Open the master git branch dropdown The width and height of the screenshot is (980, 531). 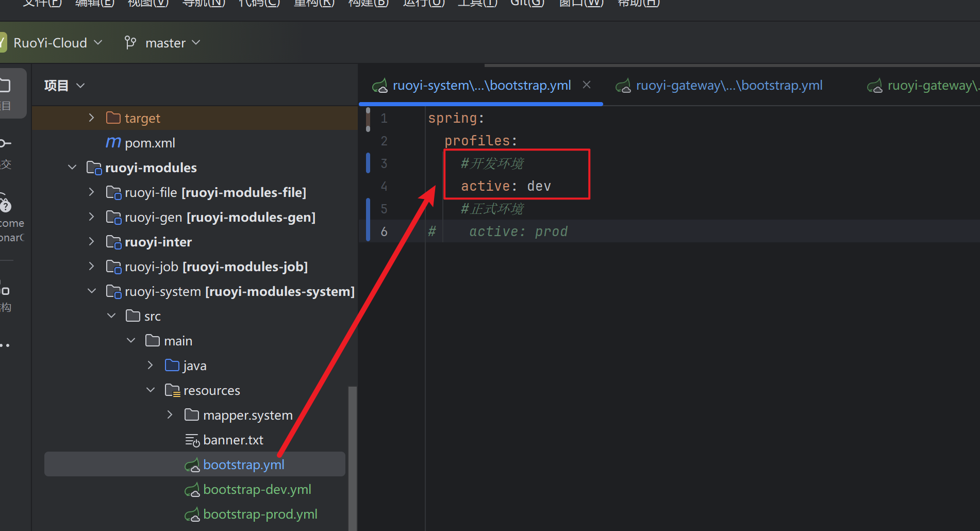click(172, 43)
